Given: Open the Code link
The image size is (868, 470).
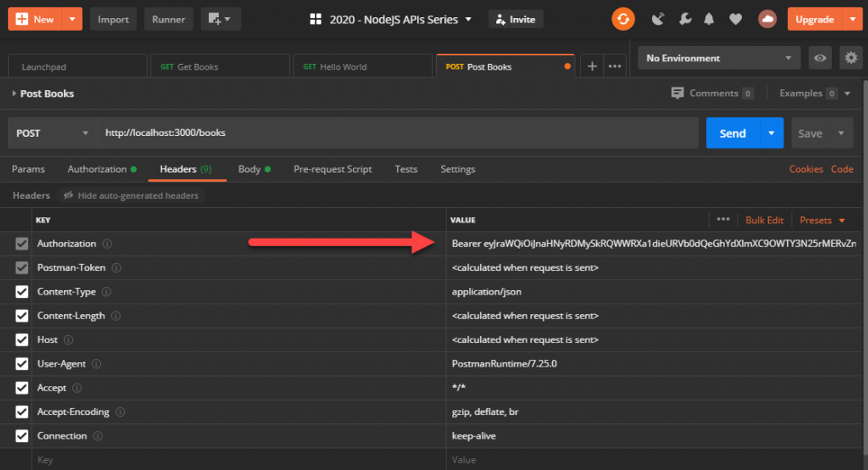Looking at the screenshot, I should [842, 169].
